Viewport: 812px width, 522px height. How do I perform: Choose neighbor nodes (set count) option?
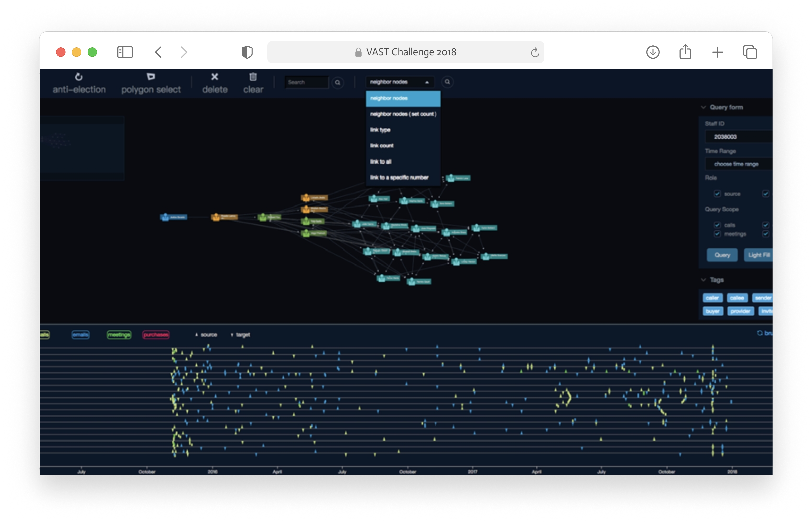403,114
